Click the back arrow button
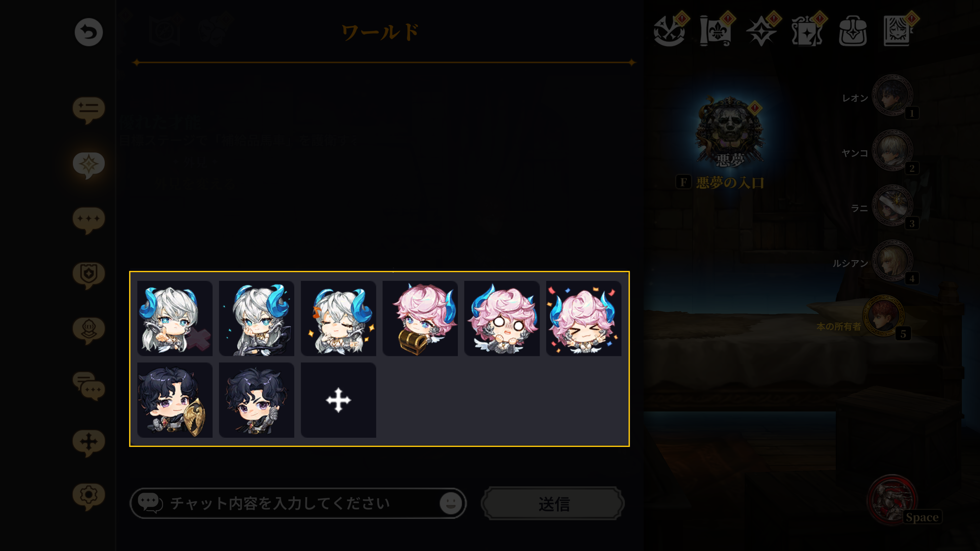Viewport: 980px width, 551px height. point(88,32)
